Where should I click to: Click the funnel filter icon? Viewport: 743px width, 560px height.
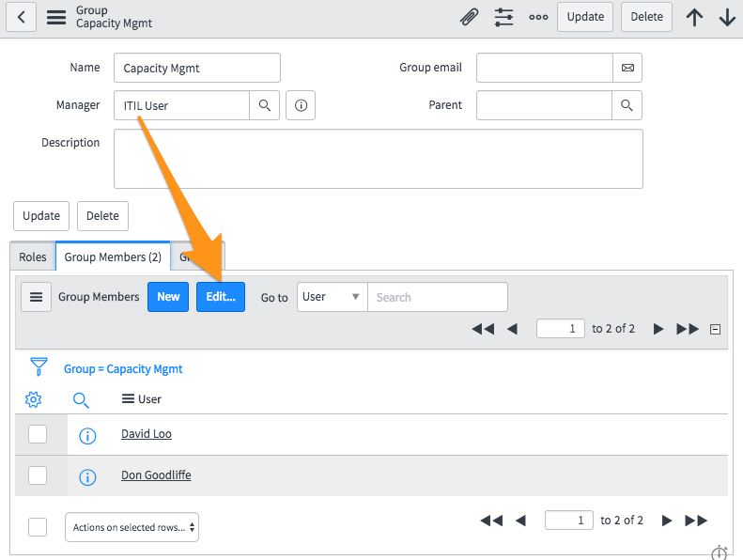pyautogui.click(x=39, y=367)
